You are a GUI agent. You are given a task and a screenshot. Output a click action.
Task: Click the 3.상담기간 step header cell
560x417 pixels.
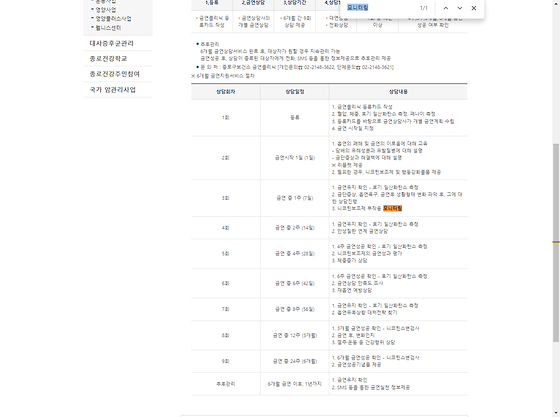295,4
